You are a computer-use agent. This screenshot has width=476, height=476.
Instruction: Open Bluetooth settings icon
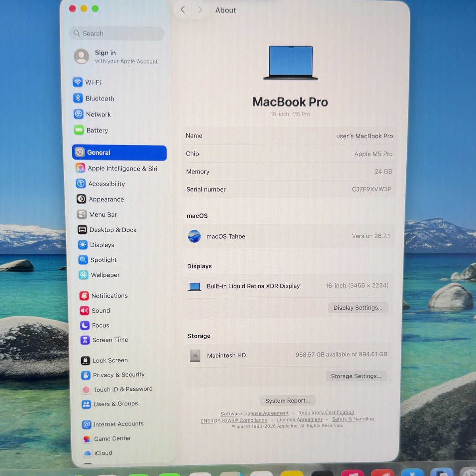pyautogui.click(x=78, y=98)
